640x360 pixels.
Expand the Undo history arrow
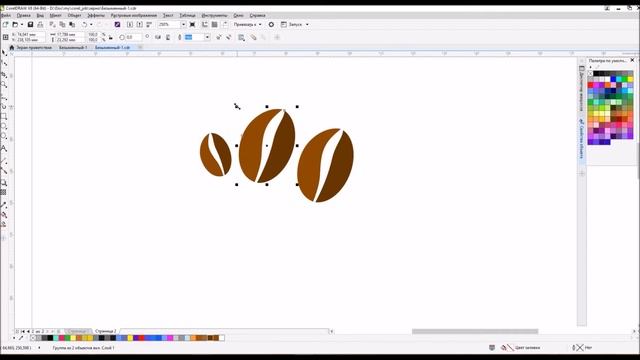pos(91,24)
